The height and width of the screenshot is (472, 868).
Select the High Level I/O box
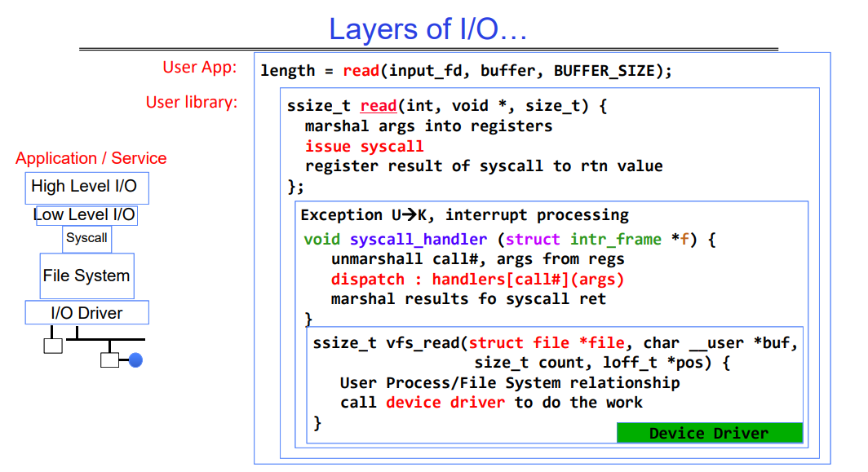click(86, 187)
